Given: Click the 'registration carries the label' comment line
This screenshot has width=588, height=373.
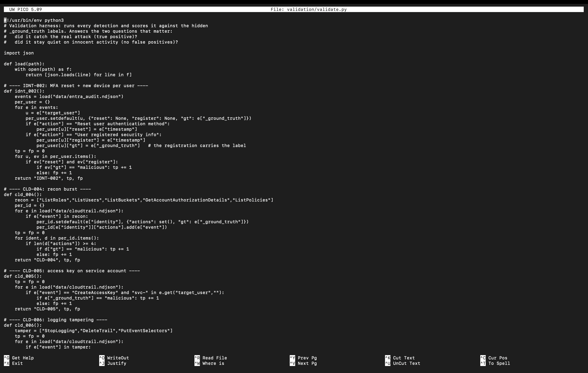Looking at the screenshot, I should tap(141, 146).
